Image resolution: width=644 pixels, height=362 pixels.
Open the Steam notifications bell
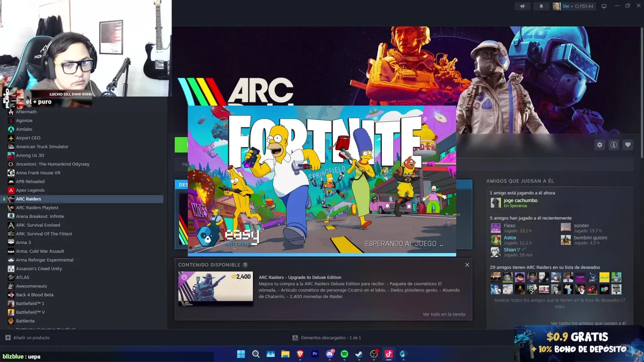coord(541,6)
